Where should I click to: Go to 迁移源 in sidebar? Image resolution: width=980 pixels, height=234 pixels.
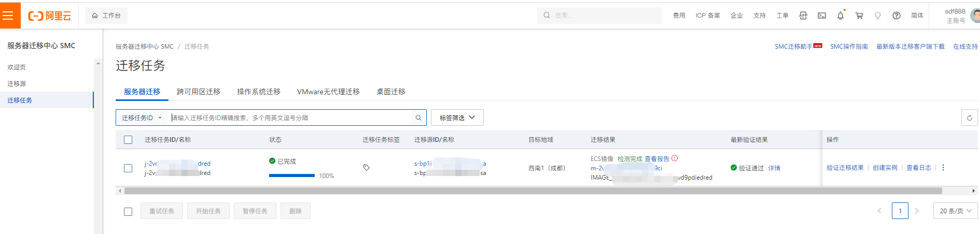[x=17, y=84]
